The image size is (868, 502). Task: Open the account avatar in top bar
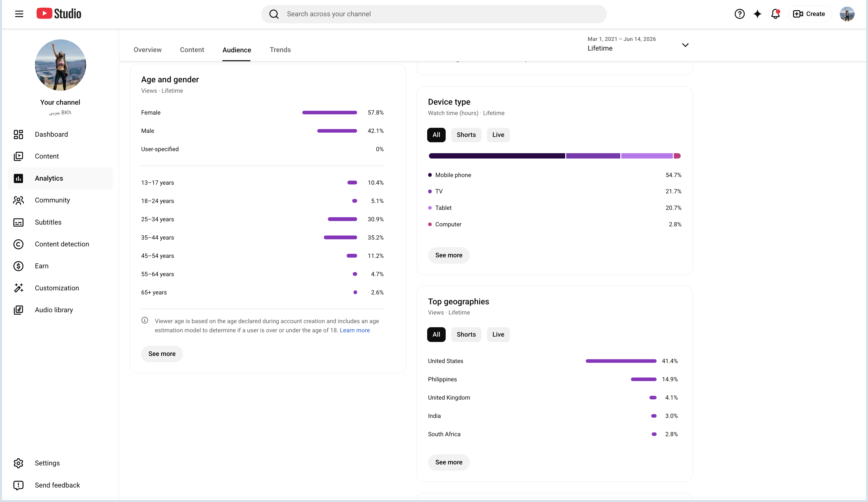click(x=847, y=14)
